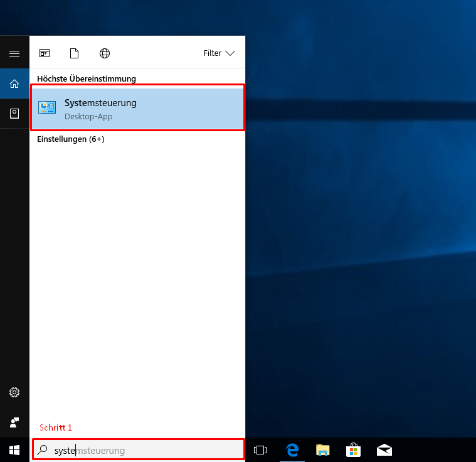The width and height of the screenshot is (476, 462).
Task: Open Mail app from taskbar
Action: tap(384, 450)
